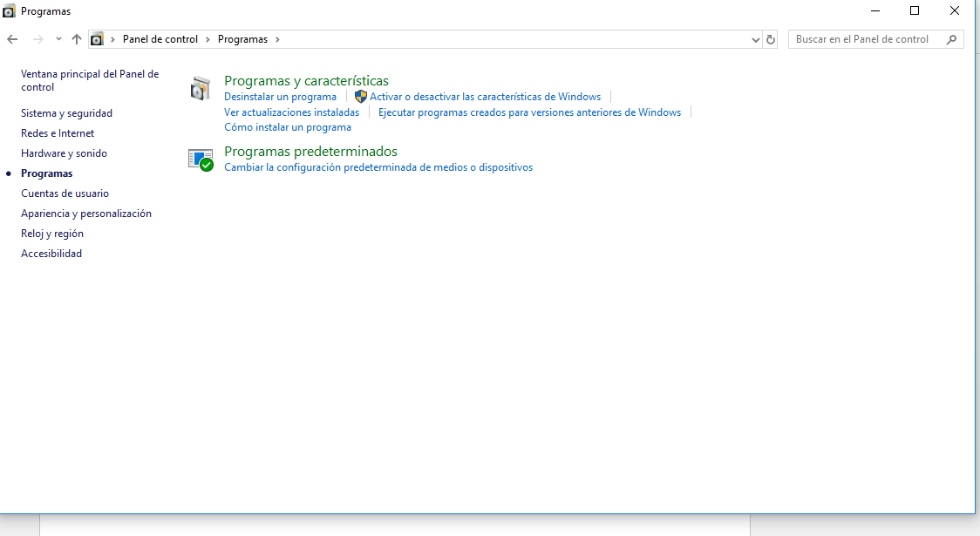
Task: Click Ver actualizaciones instaladas
Action: 291,112
